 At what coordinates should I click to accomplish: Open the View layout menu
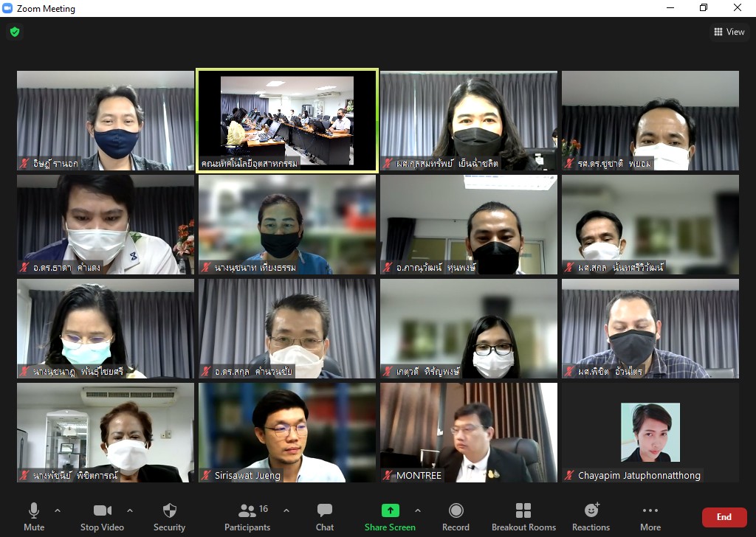pos(729,32)
